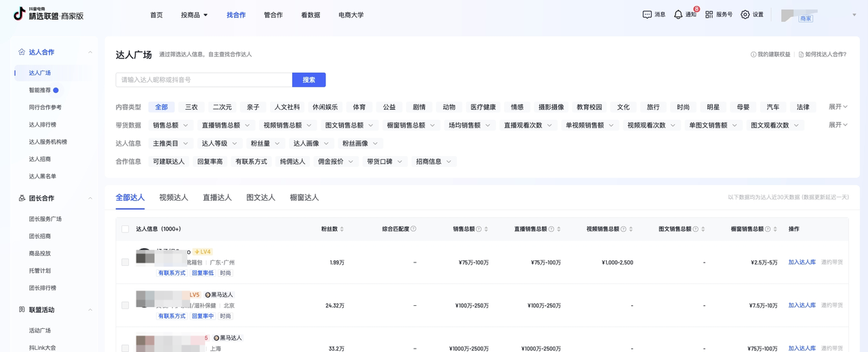Click 加入达人库 for the LV4 row
The height and width of the screenshot is (352, 868).
pyautogui.click(x=802, y=262)
